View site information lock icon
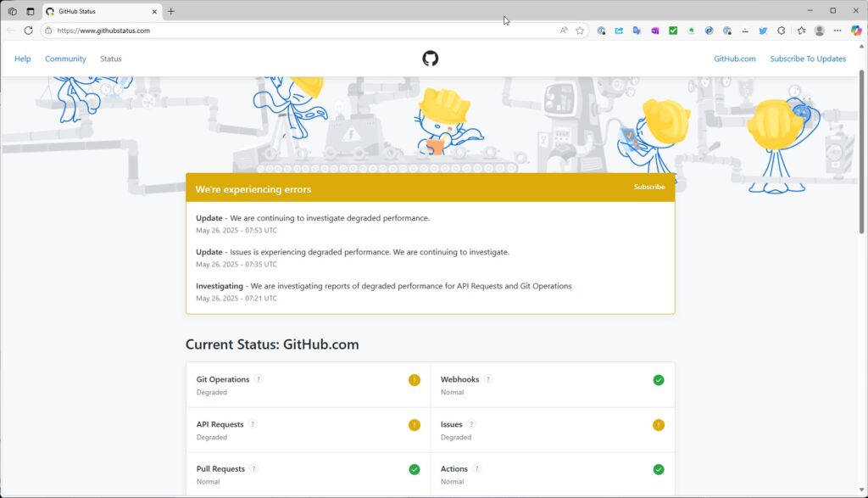The image size is (868, 498). tap(48, 31)
